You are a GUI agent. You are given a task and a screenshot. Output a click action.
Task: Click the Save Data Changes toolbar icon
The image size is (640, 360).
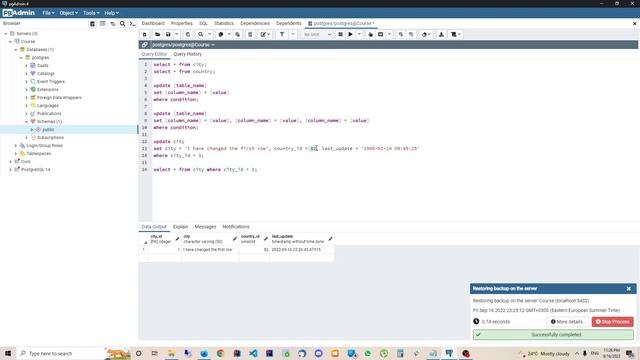[x=187, y=34]
